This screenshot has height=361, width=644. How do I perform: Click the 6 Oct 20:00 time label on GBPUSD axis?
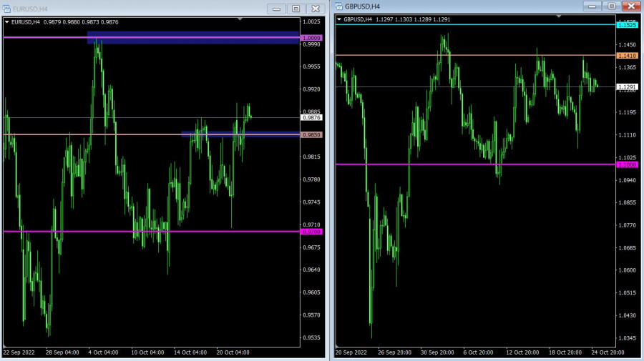478,352
